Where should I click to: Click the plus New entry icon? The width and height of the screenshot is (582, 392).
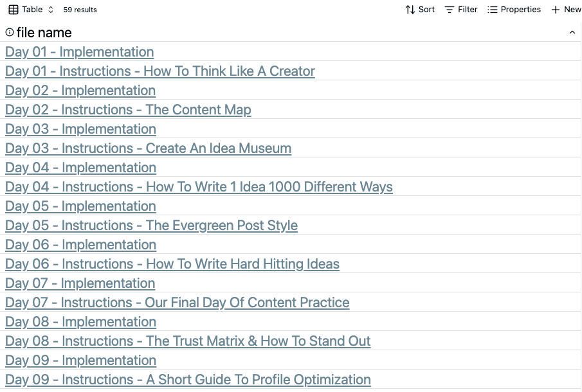[555, 10]
